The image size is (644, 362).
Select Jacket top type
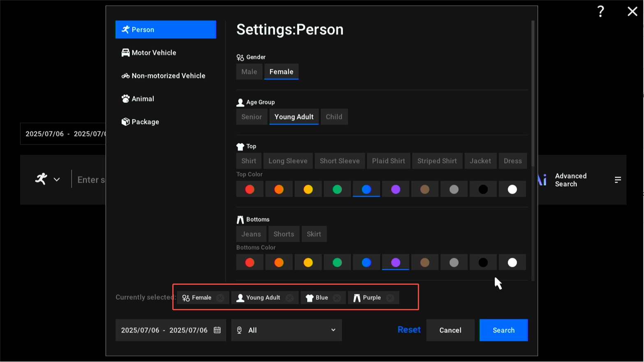point(480,161)
